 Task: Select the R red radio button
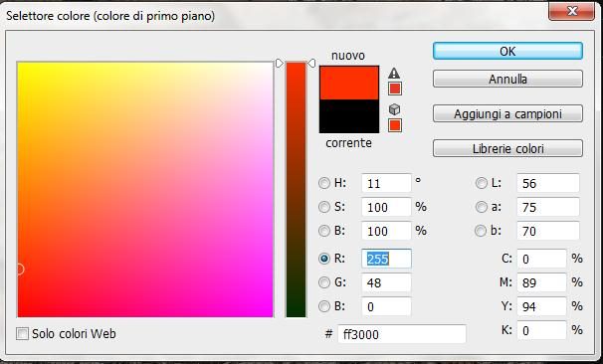pos(324,259)
